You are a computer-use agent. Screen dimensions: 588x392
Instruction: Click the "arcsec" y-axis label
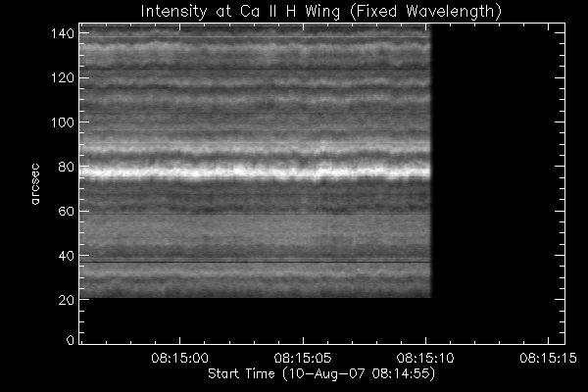35,184
